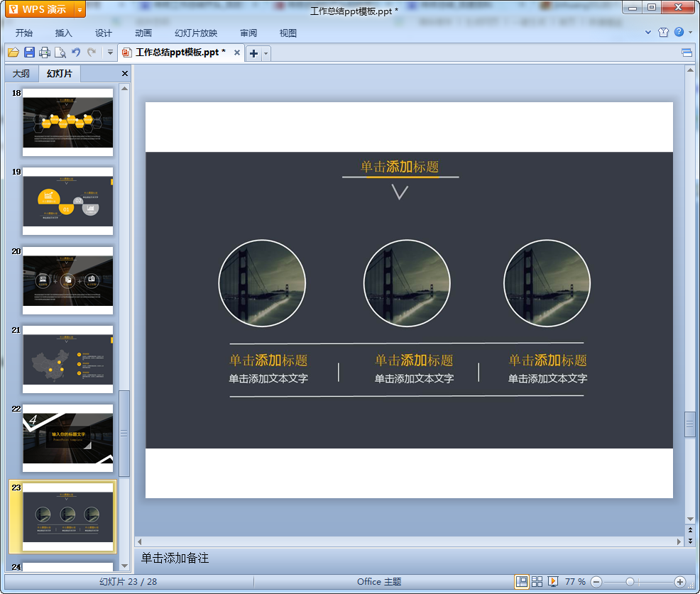Viewport: 700px width, 594px height.
Task: Select the 工作总结ppt模板.ppt document tab
Action: [x=180, y=53]
